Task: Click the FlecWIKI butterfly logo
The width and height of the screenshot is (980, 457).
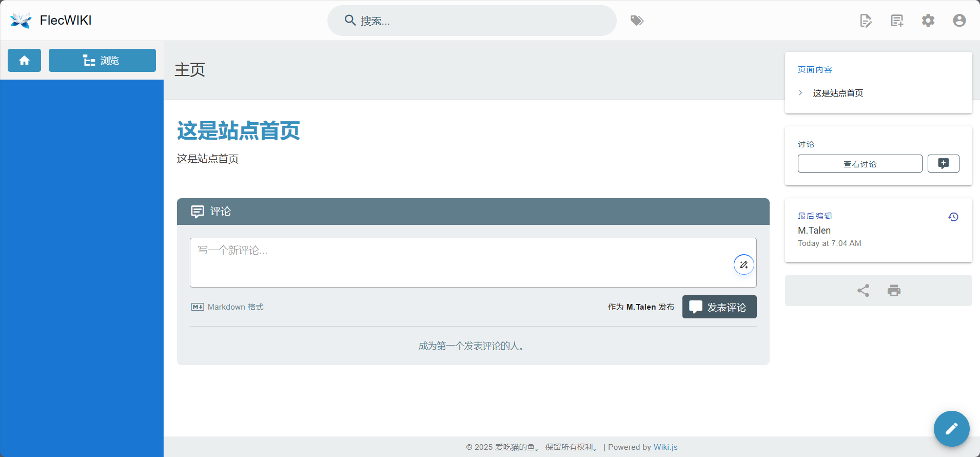Action: click(21, 21)
